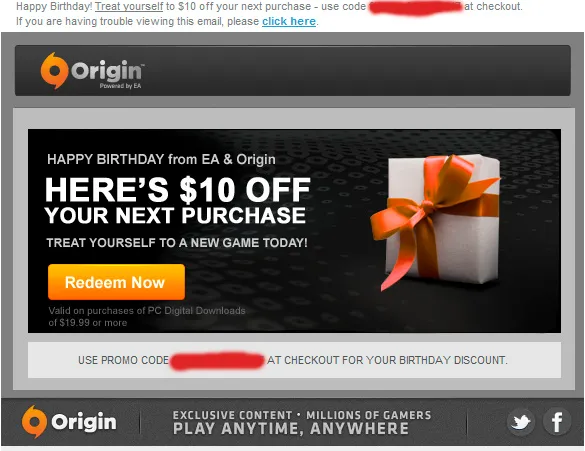Open the Facebook icon in footer
Viewport: 585px width, 451px height.
coord(557,422)
